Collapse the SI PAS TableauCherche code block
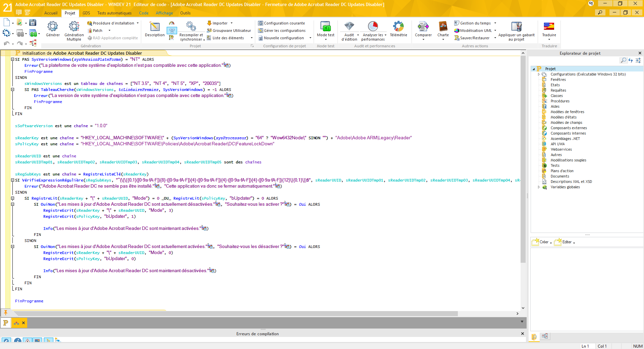This screenshot has height=349, width=644. [12, 90]
